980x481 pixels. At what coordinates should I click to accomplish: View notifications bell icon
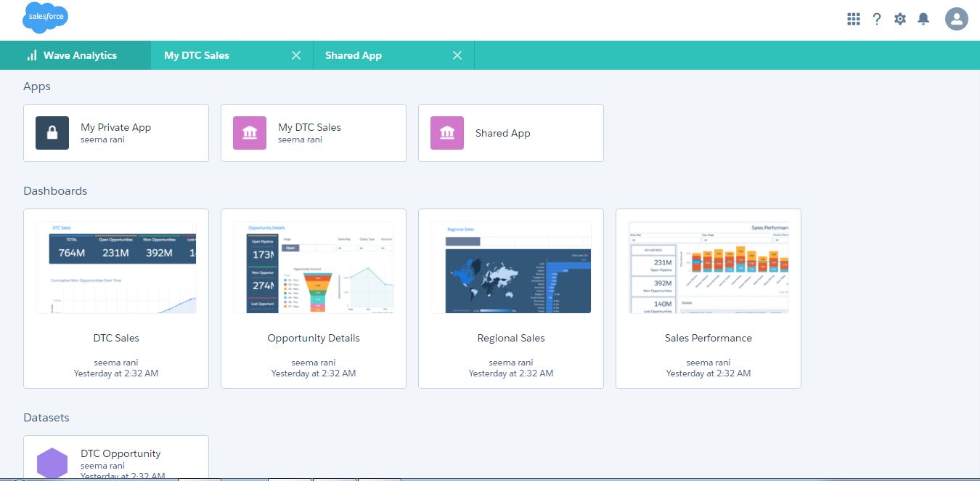click(923, 19)
